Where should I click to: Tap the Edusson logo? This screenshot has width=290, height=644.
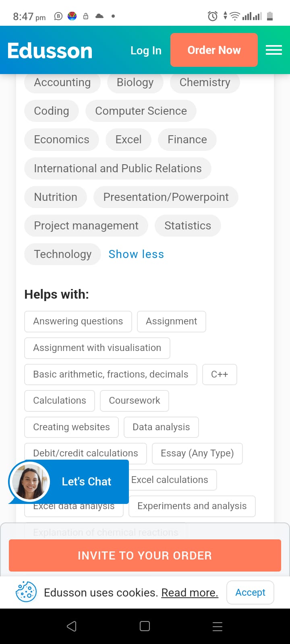pos(50,51)
